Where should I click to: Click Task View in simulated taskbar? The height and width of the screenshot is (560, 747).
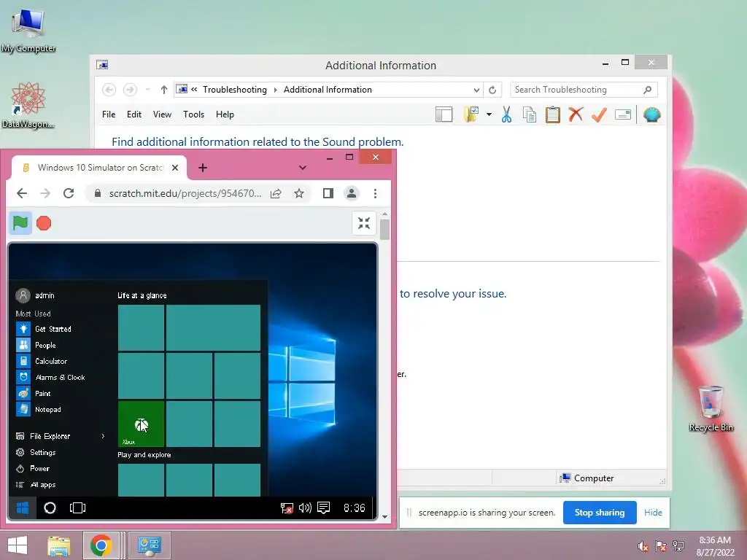(x=77, y=508)
